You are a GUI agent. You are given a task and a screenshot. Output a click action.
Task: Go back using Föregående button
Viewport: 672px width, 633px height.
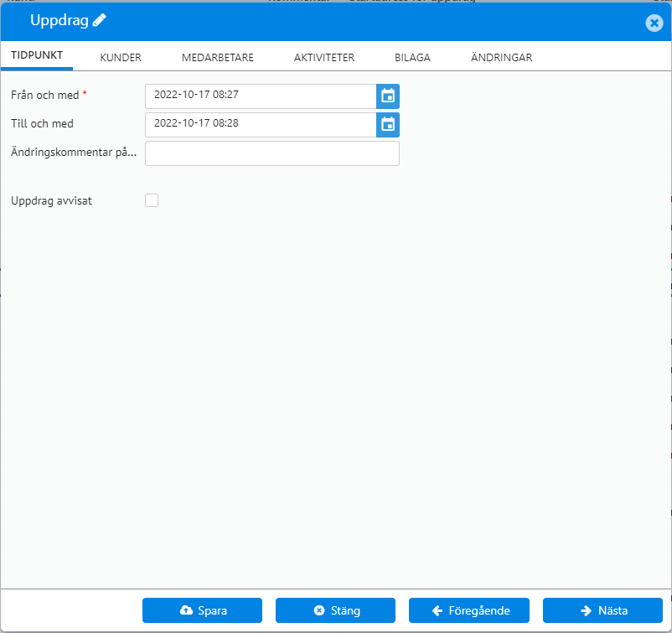pyautogui.click(x=469, y=610)
